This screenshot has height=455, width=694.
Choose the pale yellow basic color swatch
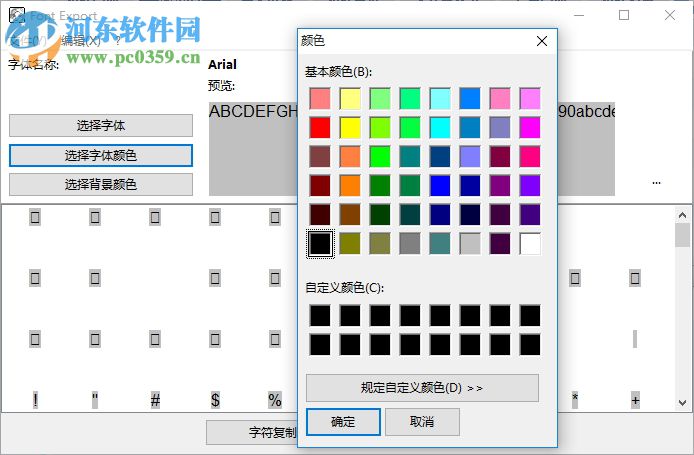(x=350, y=98)
